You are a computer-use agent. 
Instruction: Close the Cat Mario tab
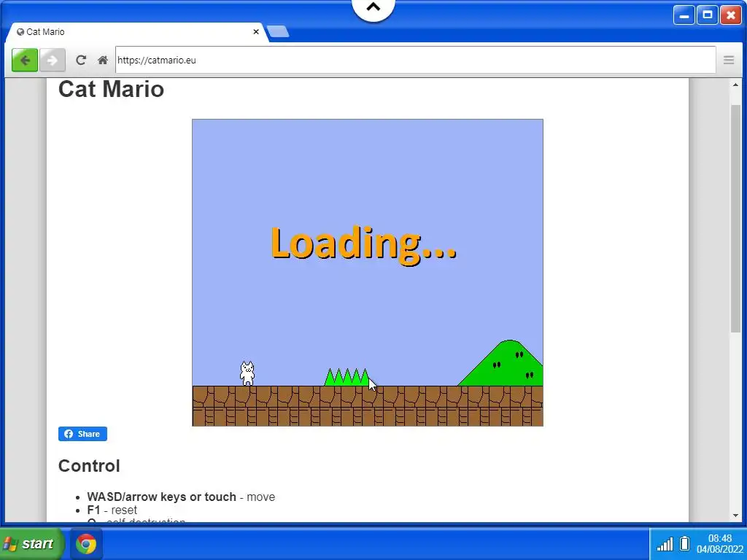pyautogui.click(x=256, y=32)
